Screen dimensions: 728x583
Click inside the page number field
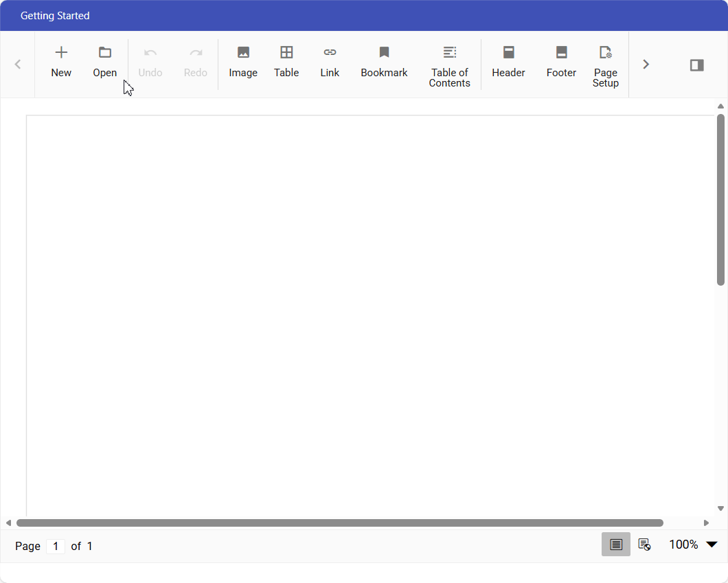tap(56, 546)
